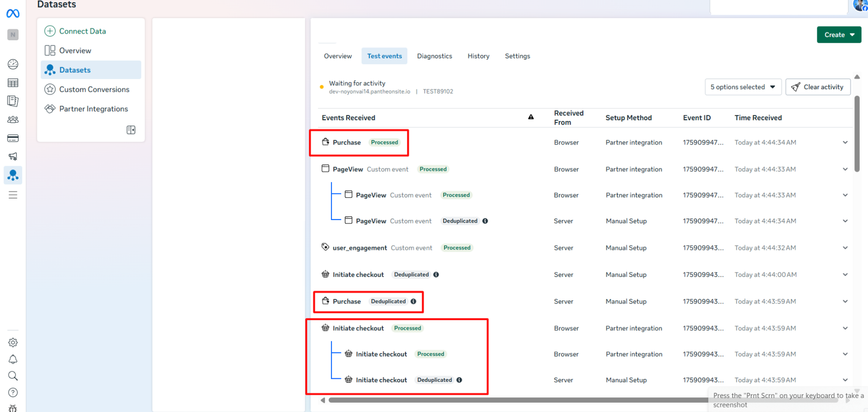The height and width of the screenshot is (412, 868).
Task: Collapse the side panel toggle icon
Action: (131, 130)
